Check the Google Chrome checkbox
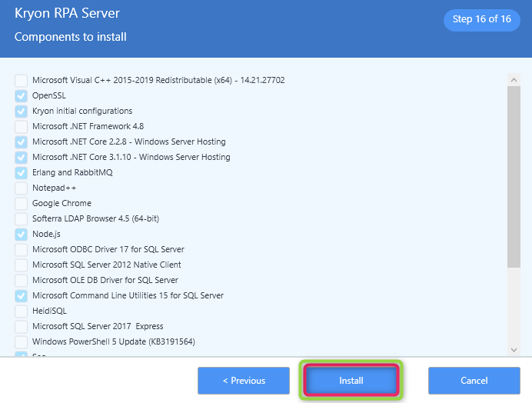532x403 pixels. coord(21,204)
